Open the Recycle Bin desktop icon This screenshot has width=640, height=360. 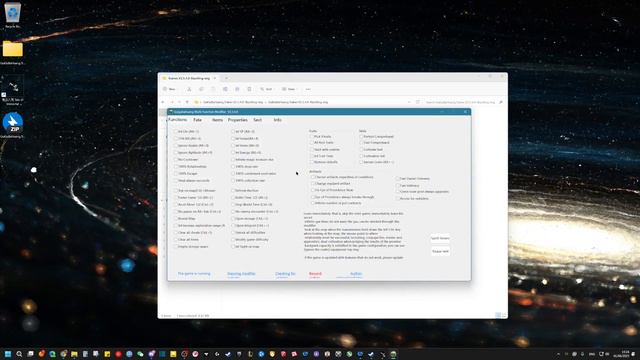coord(13,16)
